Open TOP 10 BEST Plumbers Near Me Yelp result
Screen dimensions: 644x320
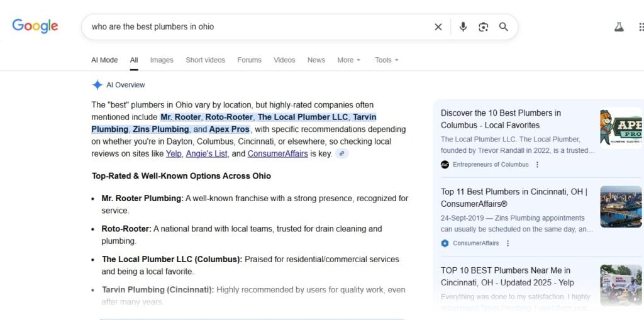508,277
